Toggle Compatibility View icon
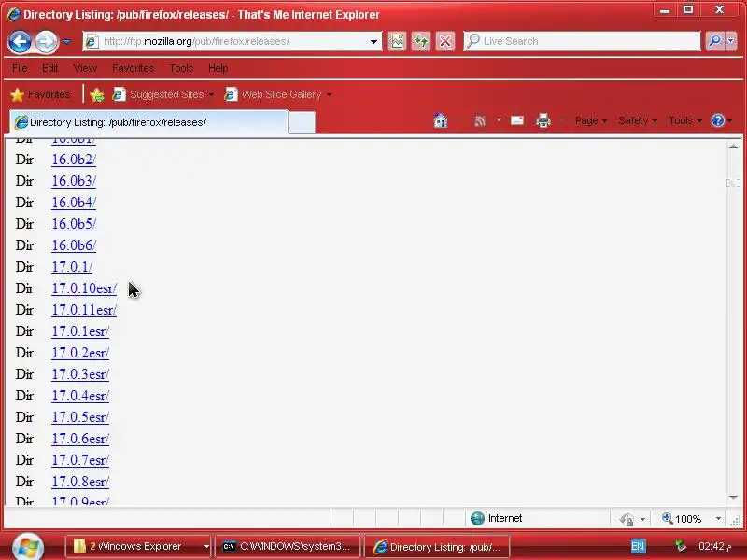The width and height of the screenshot is (747, 560). click(396, 41)
